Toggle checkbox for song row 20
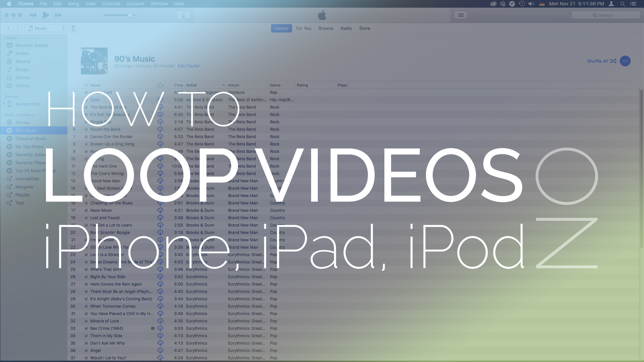Viewport: 644px width, 362px height. tap(86, 232)
